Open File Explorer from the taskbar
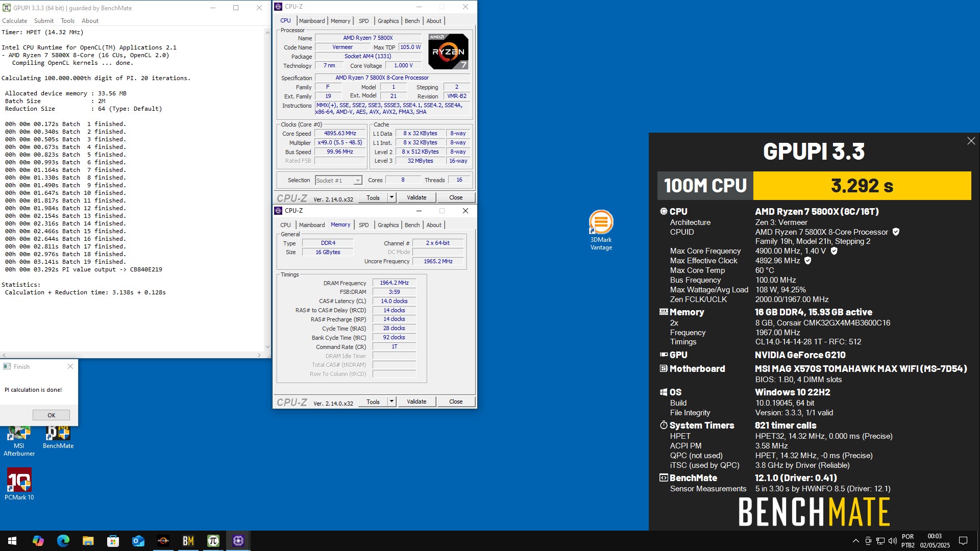Viewport: 980px width, 551px height. (88, 541)
